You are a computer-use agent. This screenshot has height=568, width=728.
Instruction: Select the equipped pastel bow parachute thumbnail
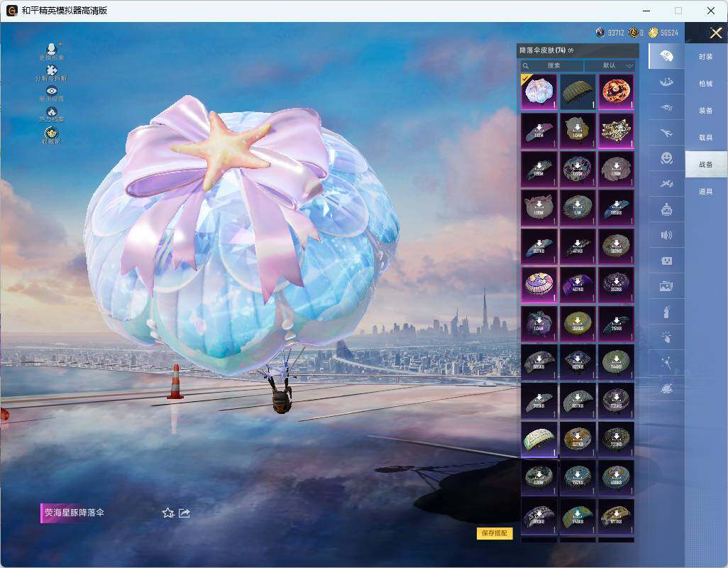click(x=539, y=92)
